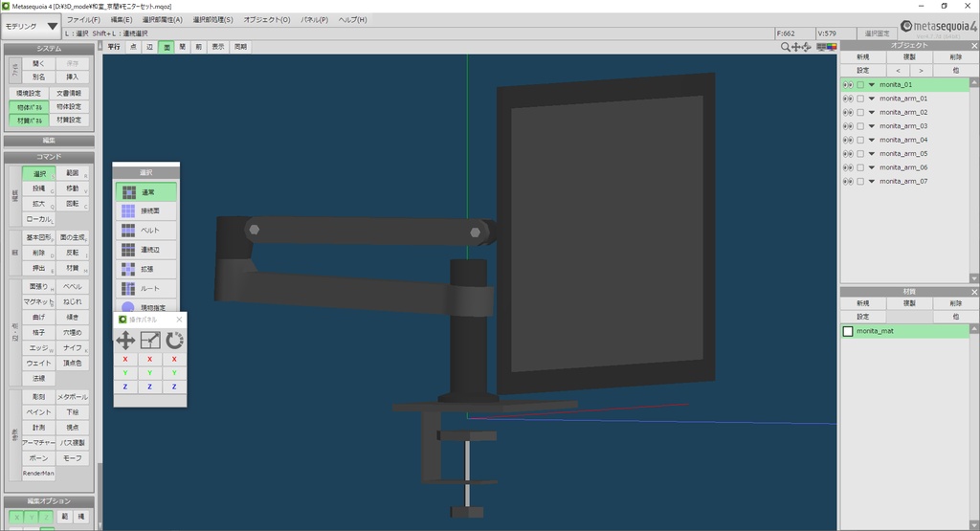Tick the lock checkbox of monita_arm_04
Viewport: 980px width, 531px height.
click(x=860, y=140)
